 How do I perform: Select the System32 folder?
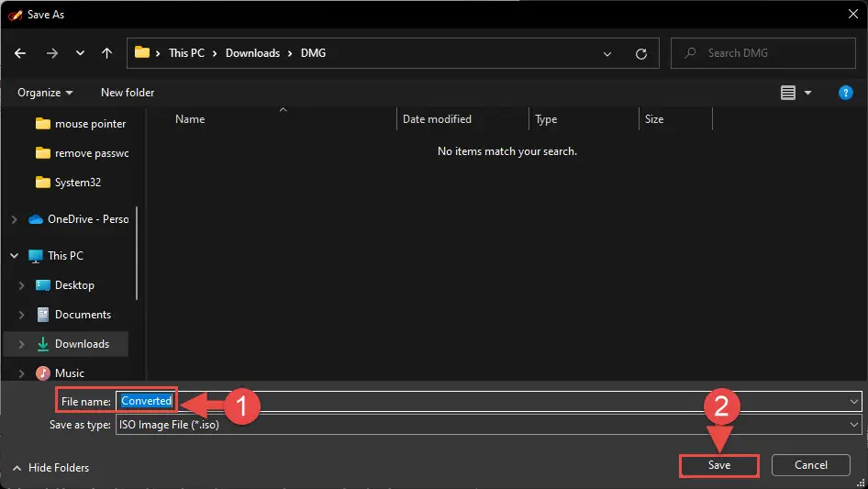pyautogui.click(x=68, y=183)
